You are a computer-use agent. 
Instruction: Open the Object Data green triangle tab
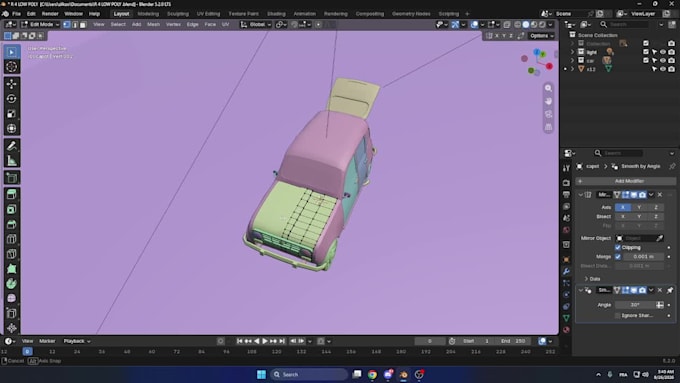[x=566, y=318]
